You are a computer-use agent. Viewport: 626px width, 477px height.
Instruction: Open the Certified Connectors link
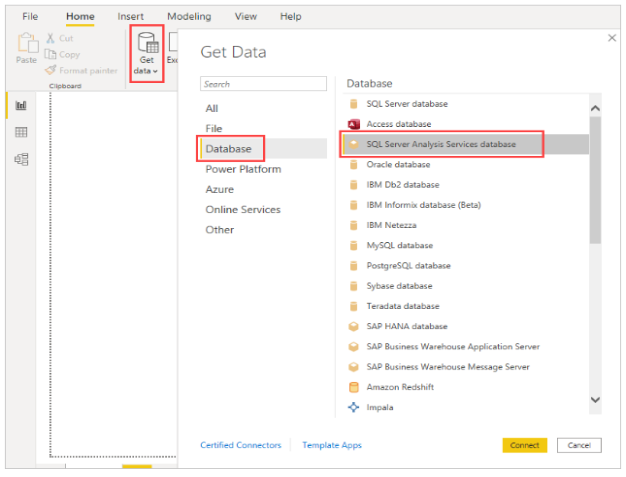(x=241, y=445)
